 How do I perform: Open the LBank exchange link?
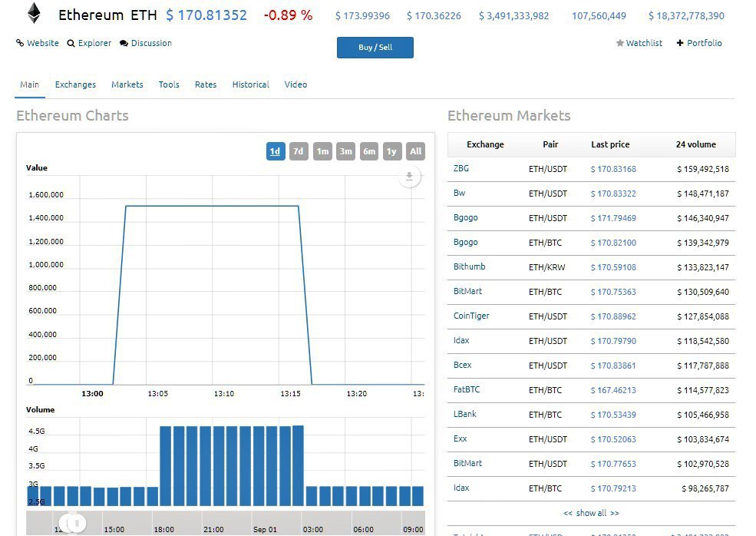(x=465, y=414)
